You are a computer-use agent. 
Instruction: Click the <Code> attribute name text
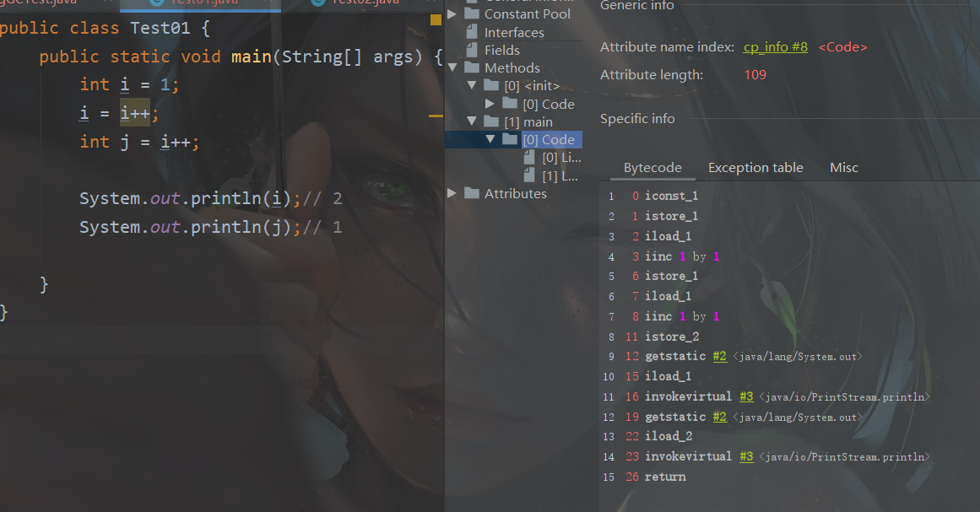(842, 47)
